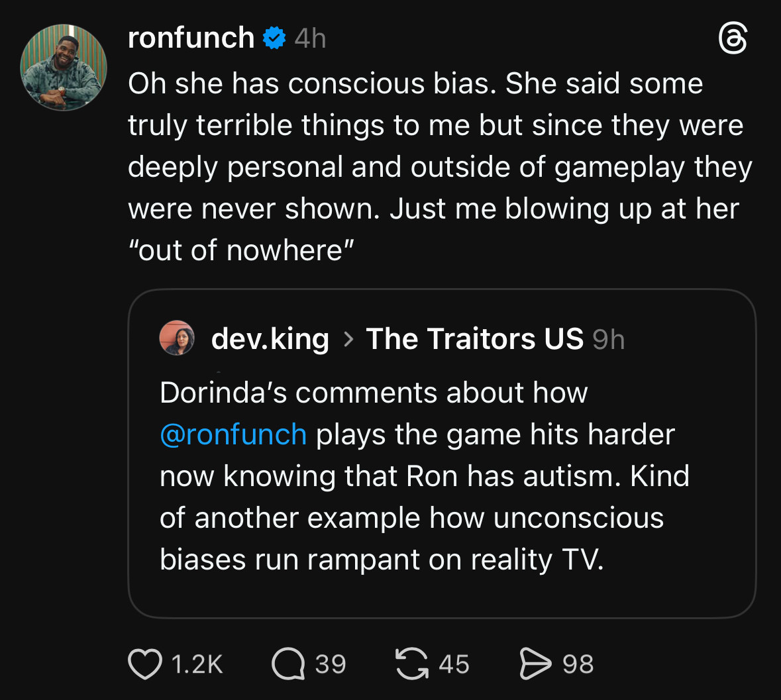The image size is (781, 700).
Task: Click the 4h timestamp on ronfunch's post
Action: coord(310,38)
